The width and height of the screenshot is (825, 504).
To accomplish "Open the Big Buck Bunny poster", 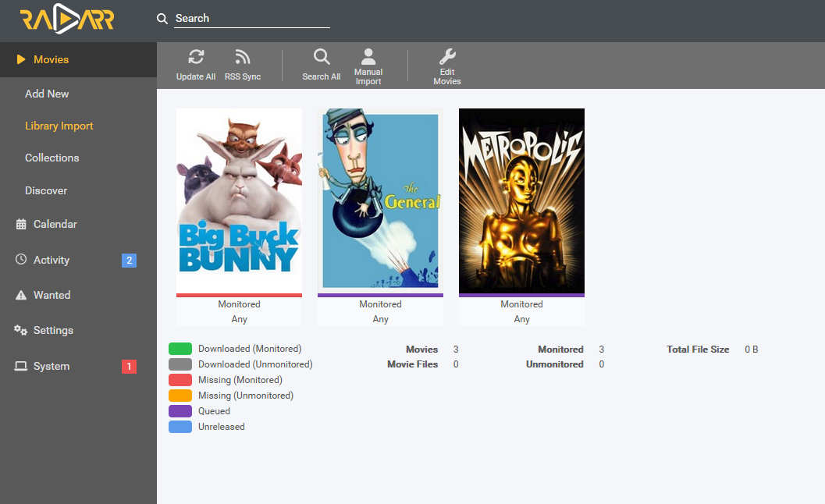I will (x=239, y=201).
